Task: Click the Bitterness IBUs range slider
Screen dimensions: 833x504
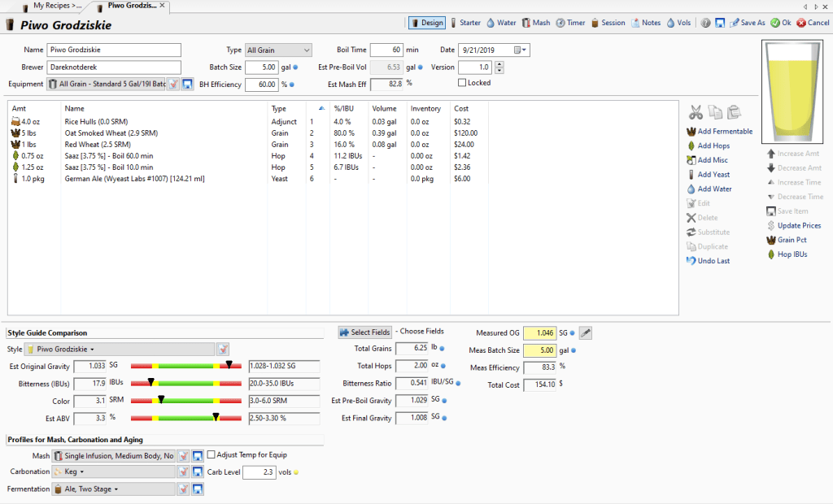Action: 186,383
